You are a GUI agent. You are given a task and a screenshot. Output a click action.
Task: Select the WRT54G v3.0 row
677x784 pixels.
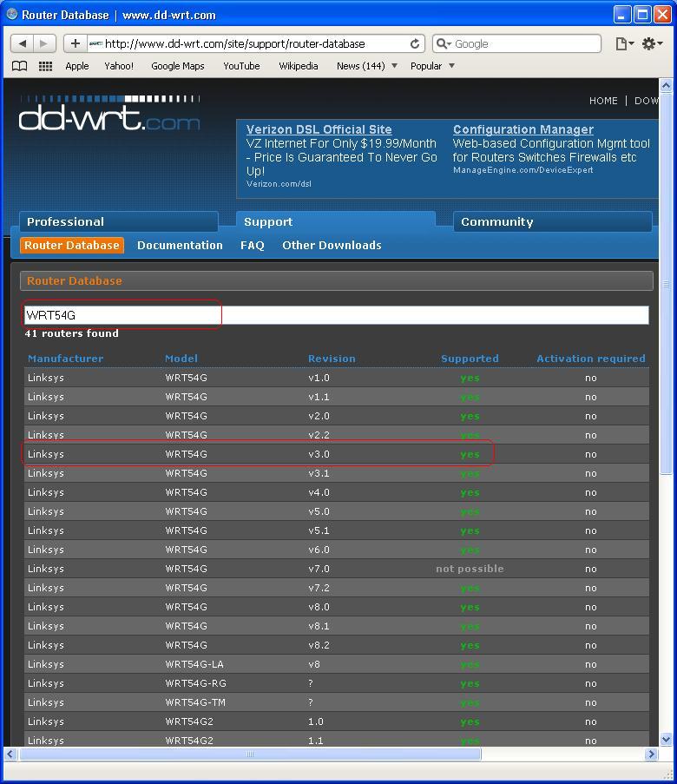coord(337,454)
